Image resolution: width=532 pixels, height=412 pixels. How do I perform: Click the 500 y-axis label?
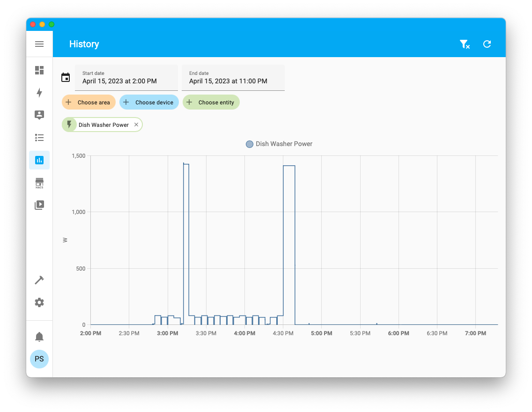click(x=81, y=269)
